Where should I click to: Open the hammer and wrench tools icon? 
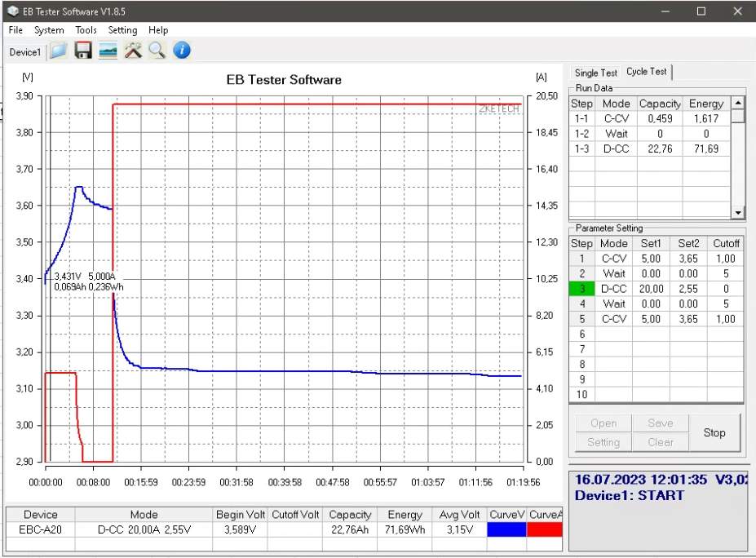[132, 51]
